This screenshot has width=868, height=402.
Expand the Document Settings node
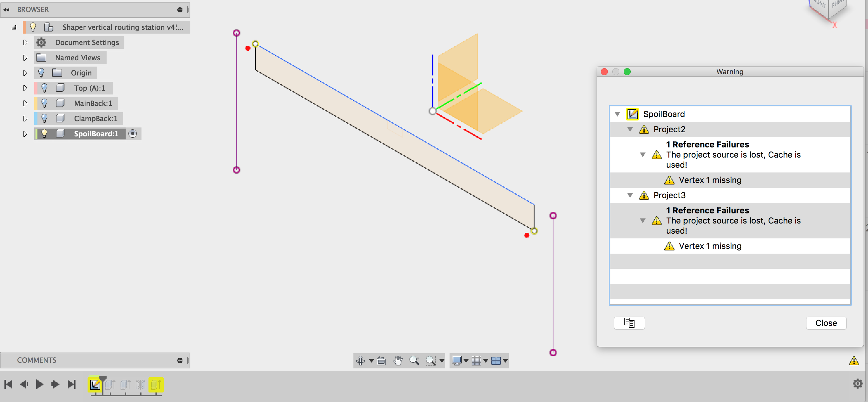[25, 42]
